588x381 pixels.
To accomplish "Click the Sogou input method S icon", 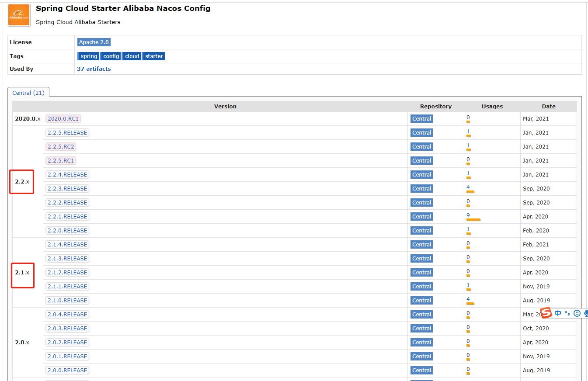I will [x=546, y=313].
